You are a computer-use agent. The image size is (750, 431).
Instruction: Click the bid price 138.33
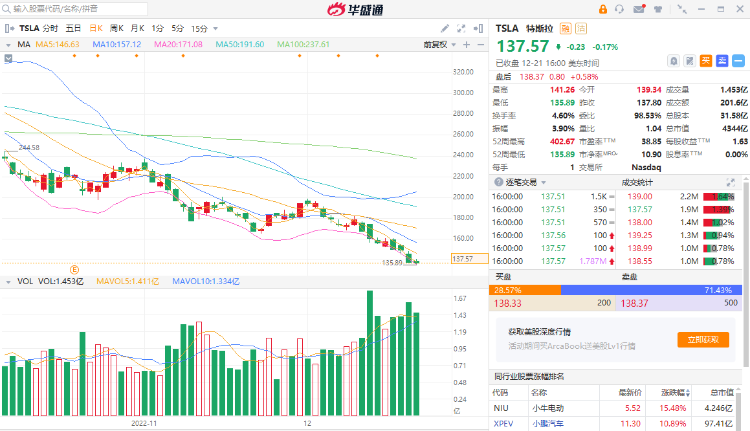(x=507, y=303)
